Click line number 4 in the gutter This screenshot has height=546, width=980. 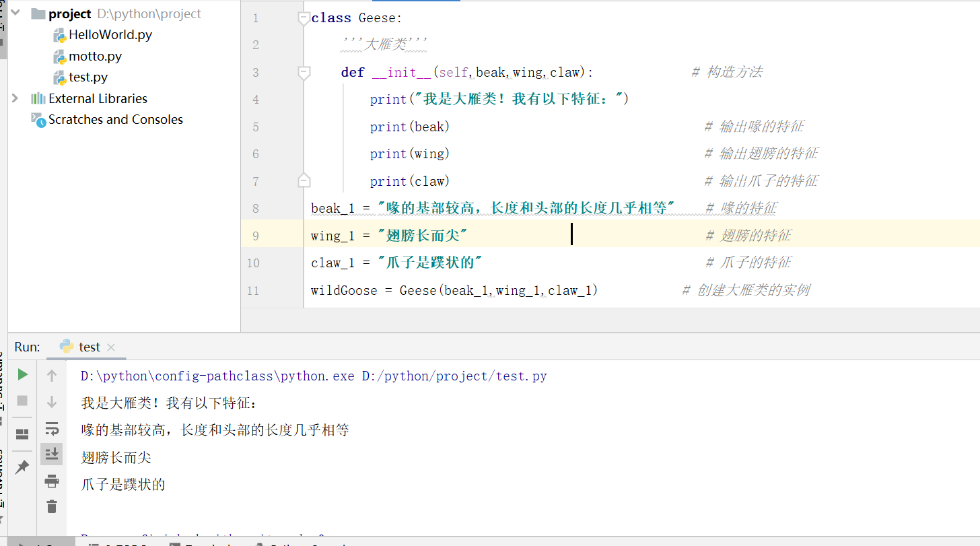tap(256, 100)
